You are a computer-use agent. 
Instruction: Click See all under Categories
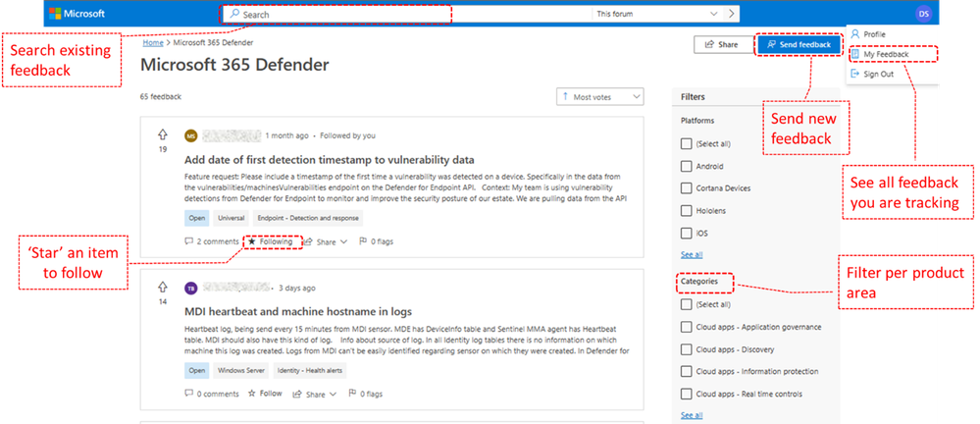click(x=692, y=415)
